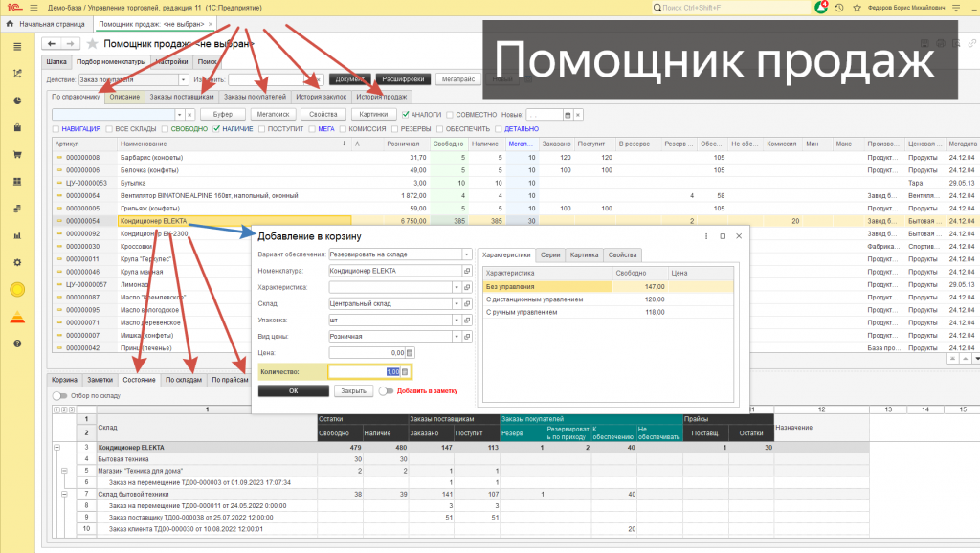The height and width of the screenshot is (553, 980).
Task: Toggle the Отбор по складу switch
Action: click(x=59, y=395)
